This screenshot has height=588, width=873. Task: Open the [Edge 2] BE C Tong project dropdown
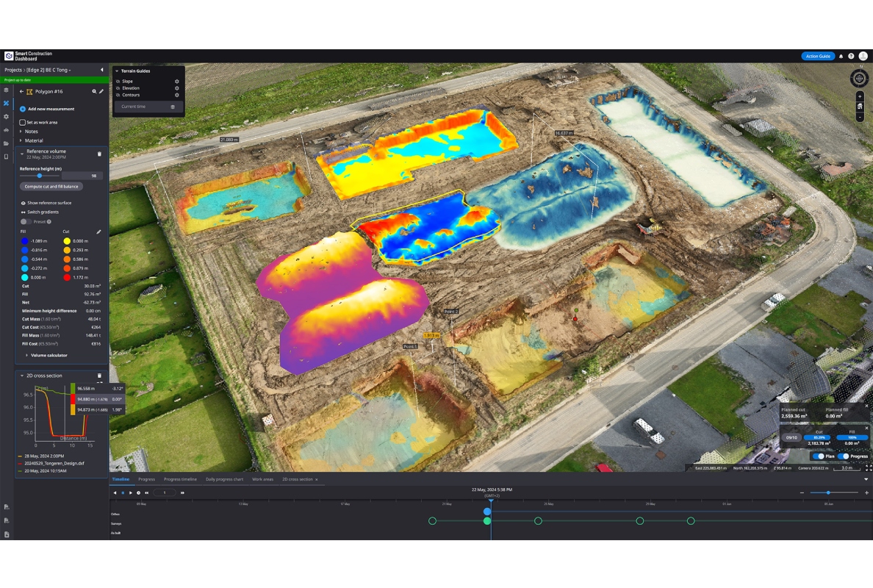48,70
